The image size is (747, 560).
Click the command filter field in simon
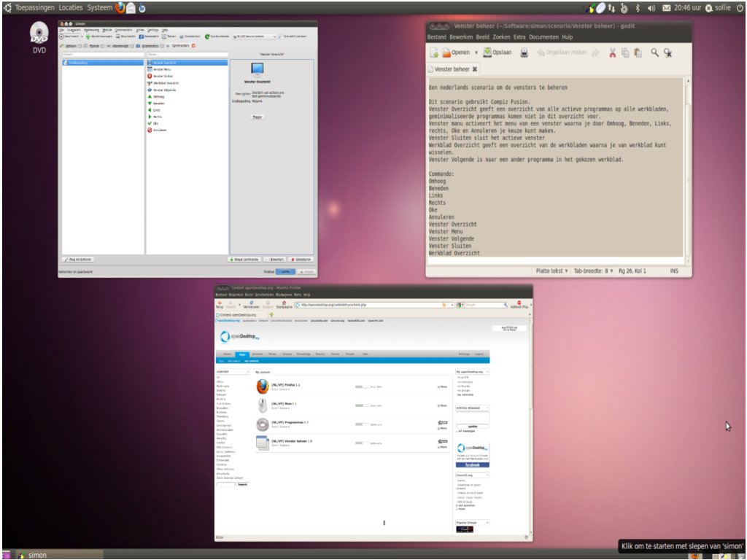pyautogui.click(x=187, y=55)
